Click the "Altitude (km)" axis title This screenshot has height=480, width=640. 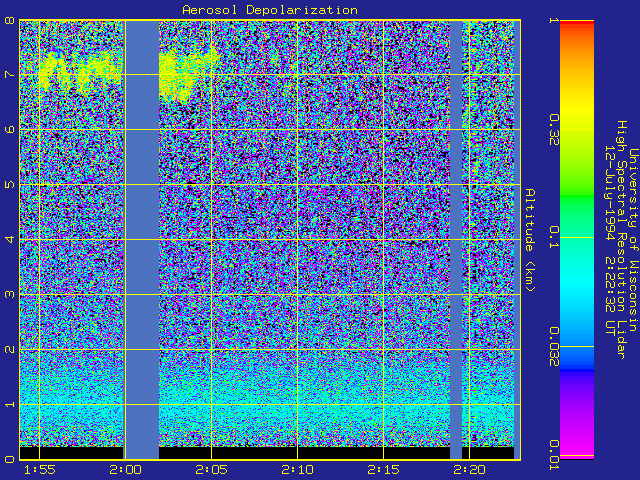(x=530, y=240)
